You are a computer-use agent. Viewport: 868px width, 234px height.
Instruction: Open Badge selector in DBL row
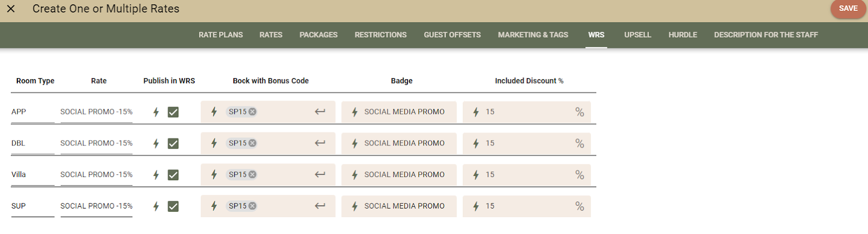point(404,143)
